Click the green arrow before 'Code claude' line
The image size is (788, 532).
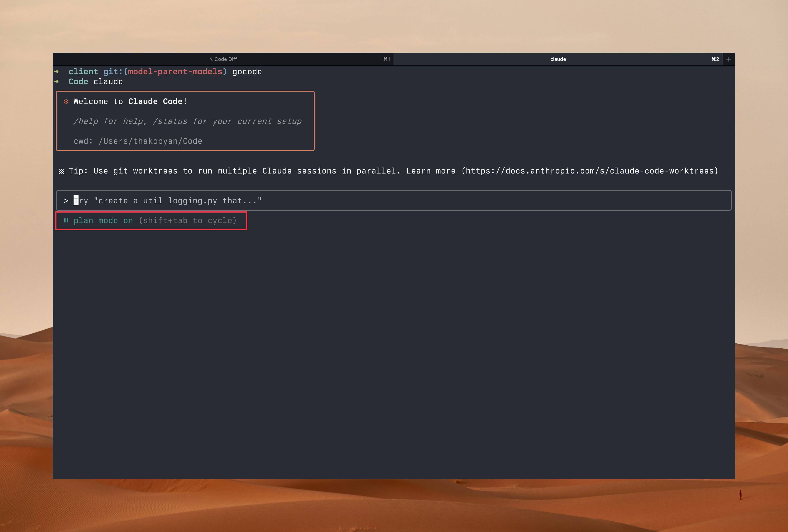click(x=56, y=81)
